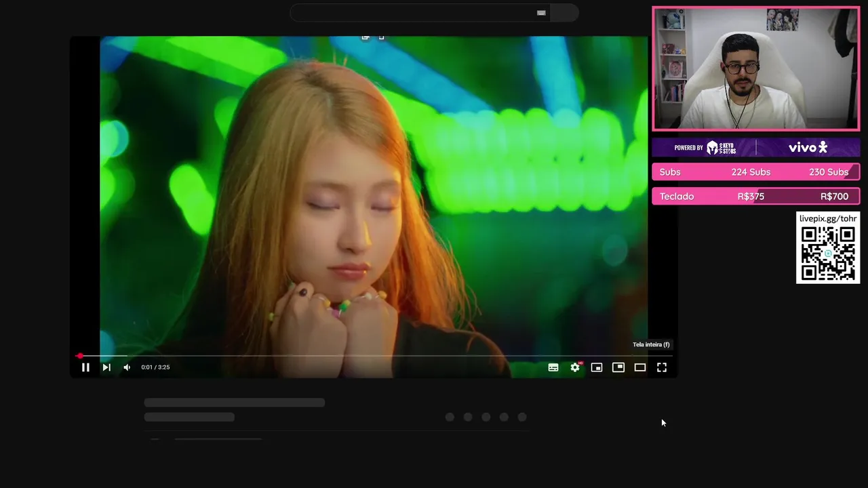
Task: Click the '230 Subs' goal target text
Action: click(x=829, y=172)
